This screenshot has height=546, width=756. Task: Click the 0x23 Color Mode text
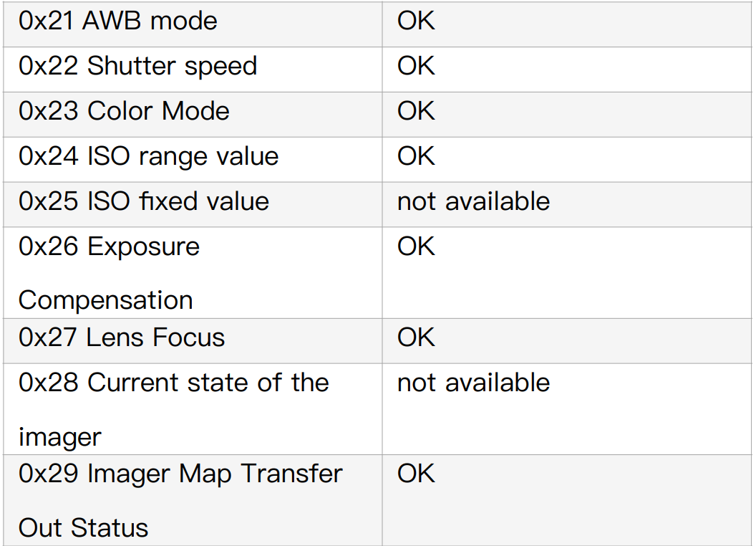point(124,111)
